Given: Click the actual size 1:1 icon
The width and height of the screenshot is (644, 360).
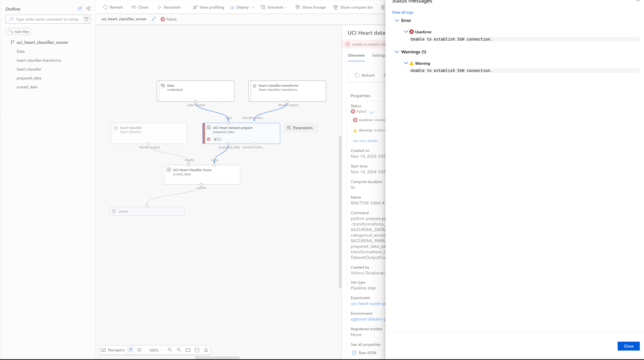Looking at the screenshot, I should (x=197, y=350).
